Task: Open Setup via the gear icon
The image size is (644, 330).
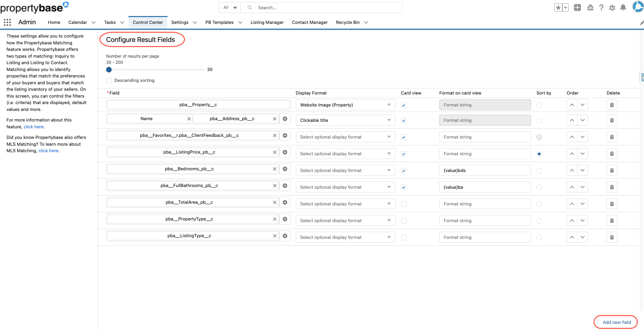Action: pyautogui.click(x=612, y=7)
